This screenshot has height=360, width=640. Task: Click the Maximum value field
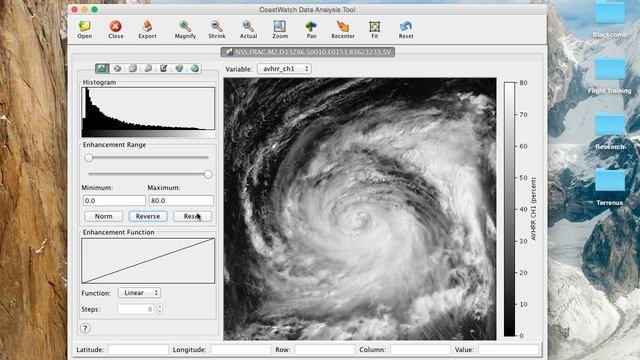pos(181,200)
